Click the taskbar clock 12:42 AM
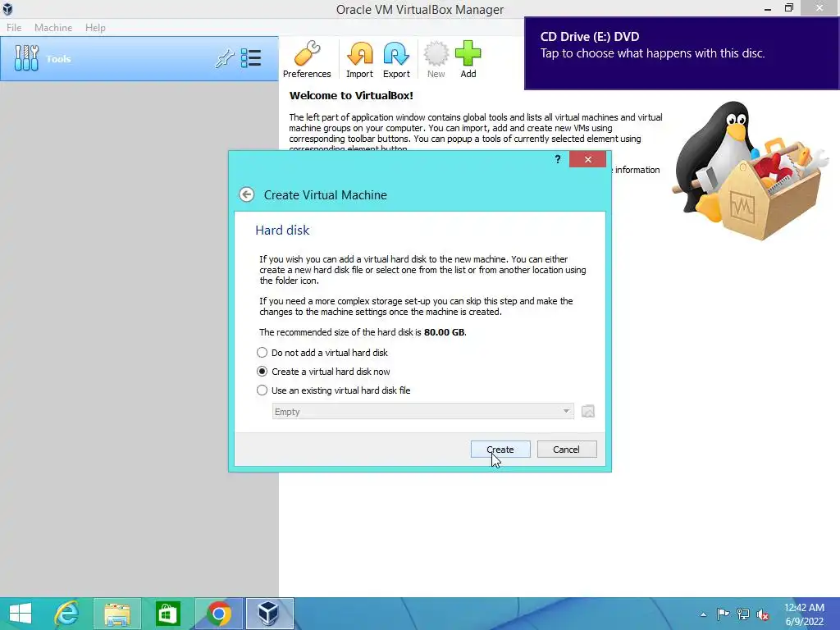Image resolution: width=840 pixels, height=630 pixels. pyautogui.click(x=804, y=608)
